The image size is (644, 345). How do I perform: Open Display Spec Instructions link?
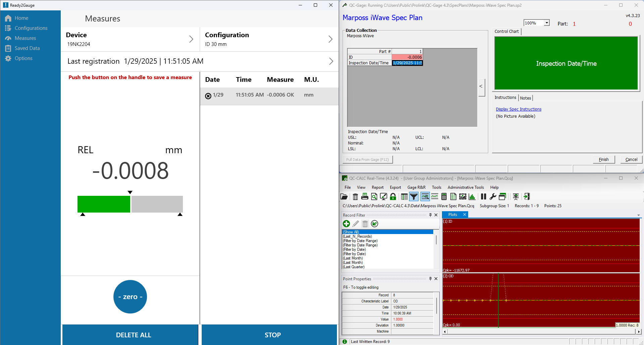click(x=518, y=109)
